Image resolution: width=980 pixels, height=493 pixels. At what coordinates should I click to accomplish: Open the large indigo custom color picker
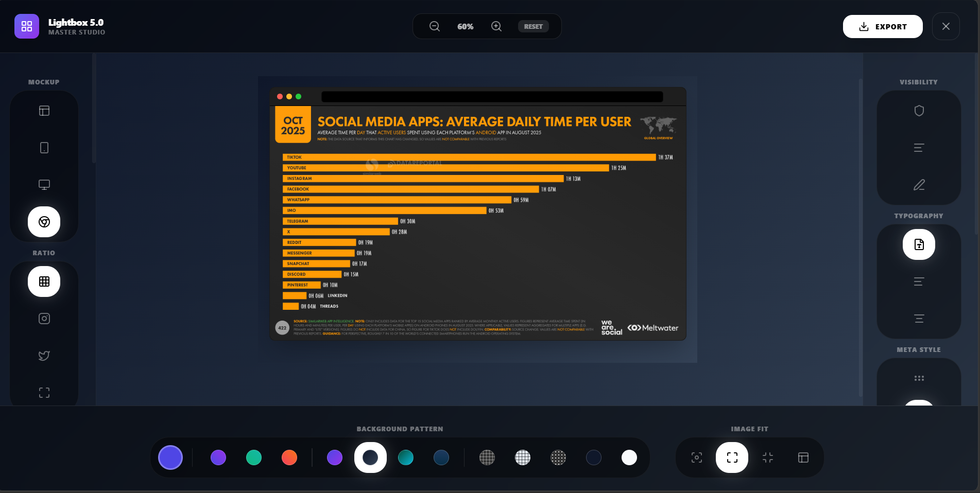[170, 457]
